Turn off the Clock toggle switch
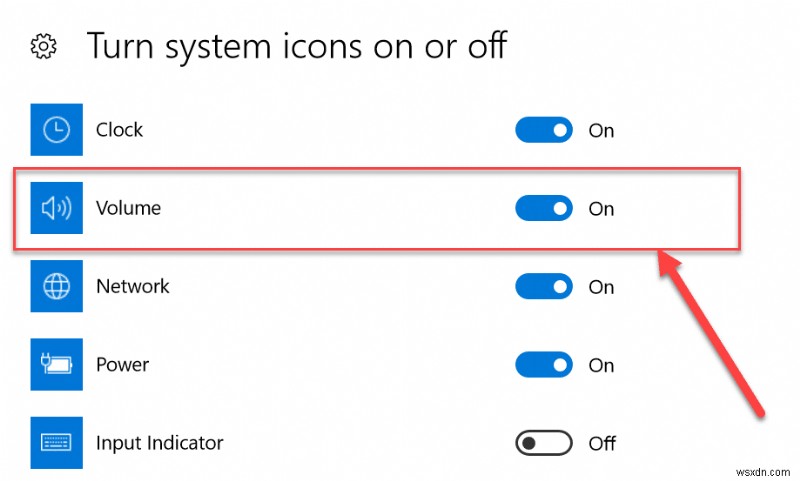Screen dimensions: 800x481 (x=544, y=130)
